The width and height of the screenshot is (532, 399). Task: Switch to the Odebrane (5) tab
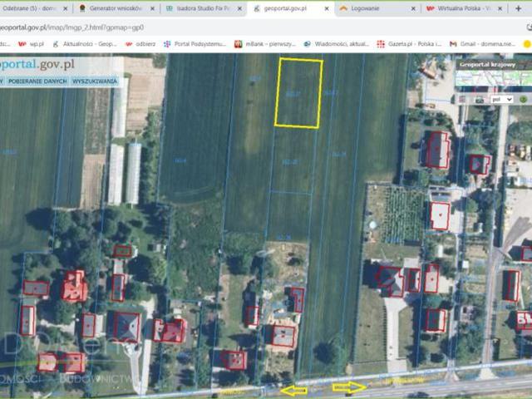29,8
